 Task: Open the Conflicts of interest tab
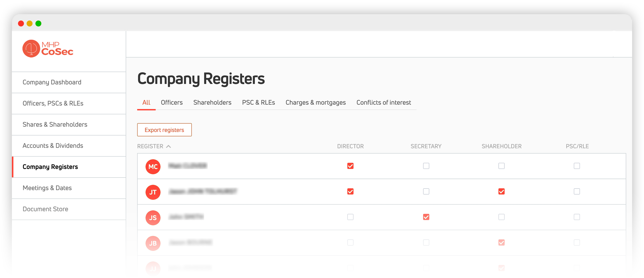384,102
